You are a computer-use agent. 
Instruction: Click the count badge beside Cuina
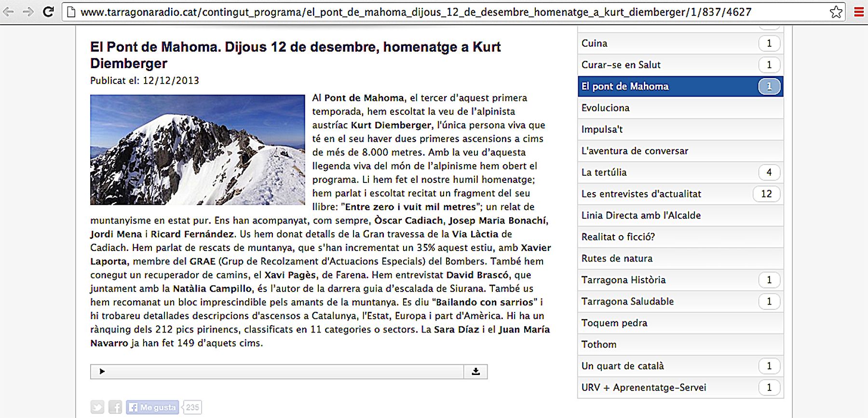769,43
